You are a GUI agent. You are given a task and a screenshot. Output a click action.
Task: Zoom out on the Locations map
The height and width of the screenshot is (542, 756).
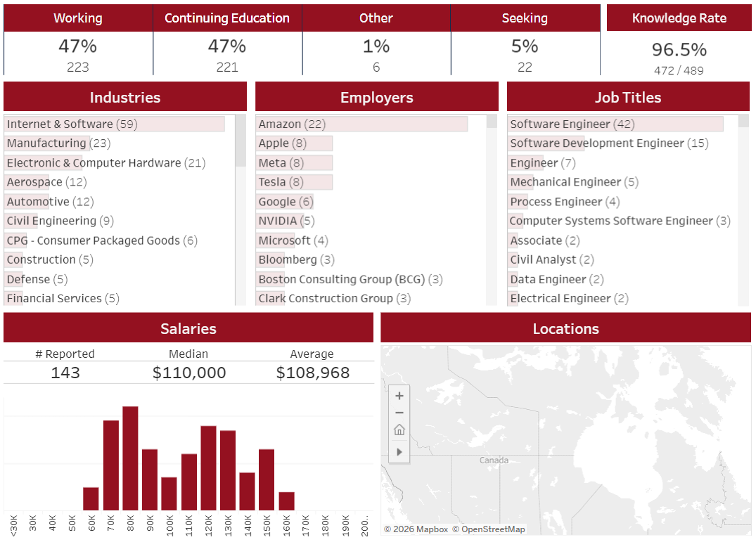click(x=399, y=413)
